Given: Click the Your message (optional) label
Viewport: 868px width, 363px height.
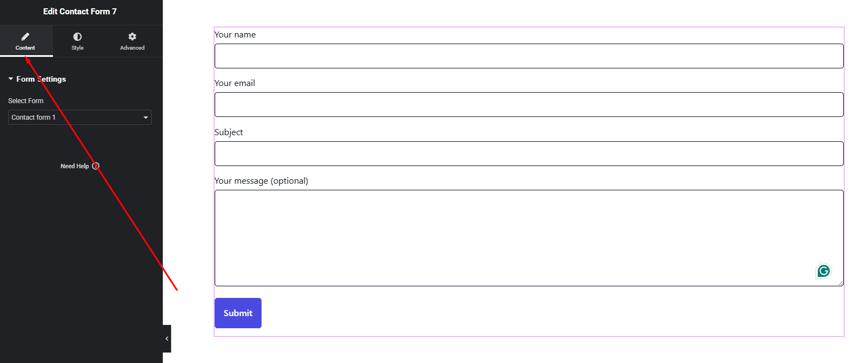Looking at the screenshot, I should (x=262, y=181).
